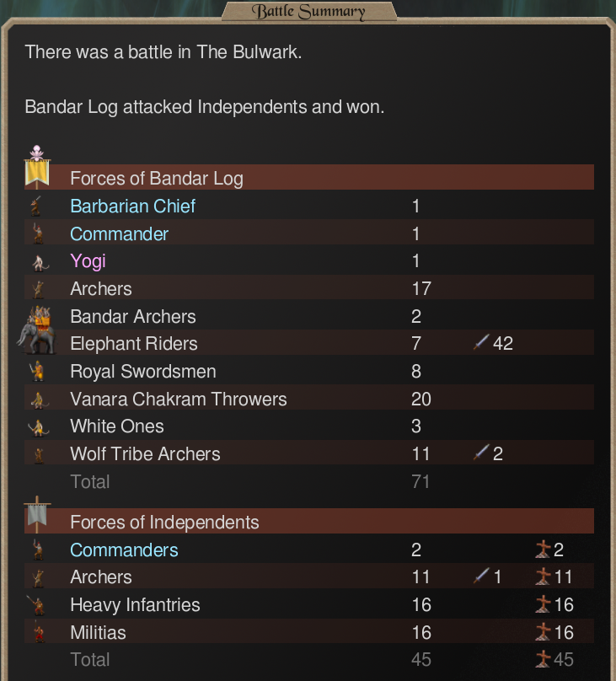Open the Barbarian Chief commander link
The height and width of the screenshot is (681, 616).
tap(133, 206)
